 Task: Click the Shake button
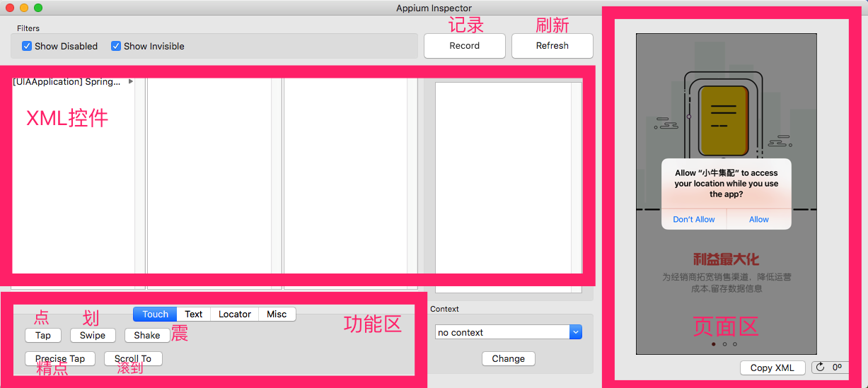coord(147,336)
